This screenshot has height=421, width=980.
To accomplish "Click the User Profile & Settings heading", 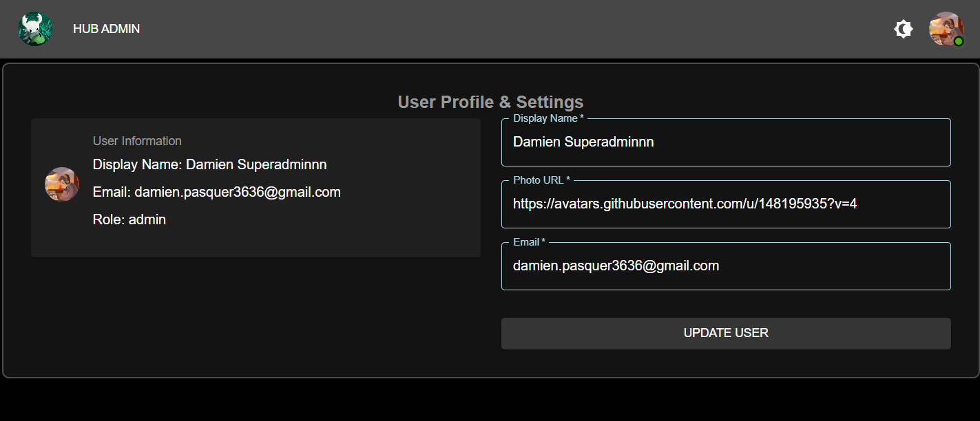I will (x=490, y=102).
